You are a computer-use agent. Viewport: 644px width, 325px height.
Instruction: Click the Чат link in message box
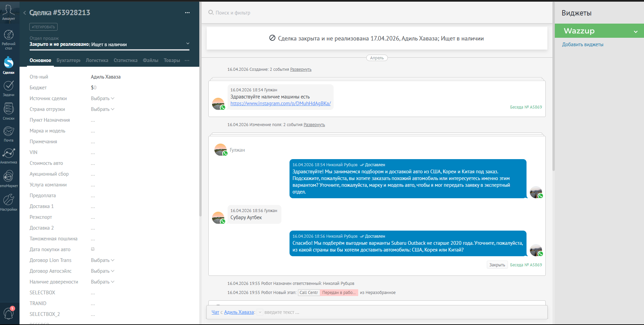(215, 312)
